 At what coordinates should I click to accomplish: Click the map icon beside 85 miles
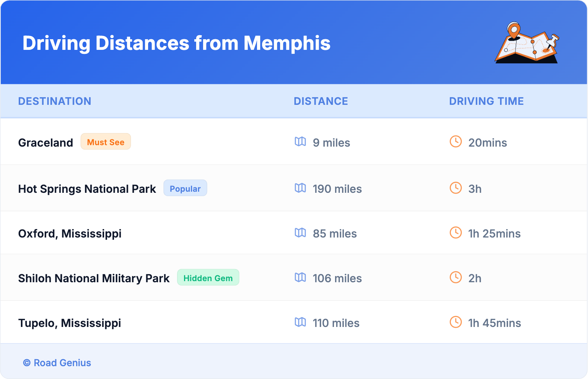[300, 233]
